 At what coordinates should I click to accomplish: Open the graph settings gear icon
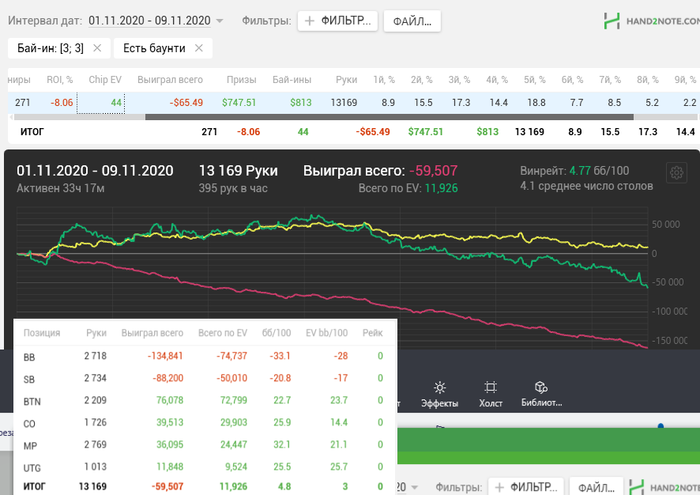pyautogui.click(x=676, y=172)
